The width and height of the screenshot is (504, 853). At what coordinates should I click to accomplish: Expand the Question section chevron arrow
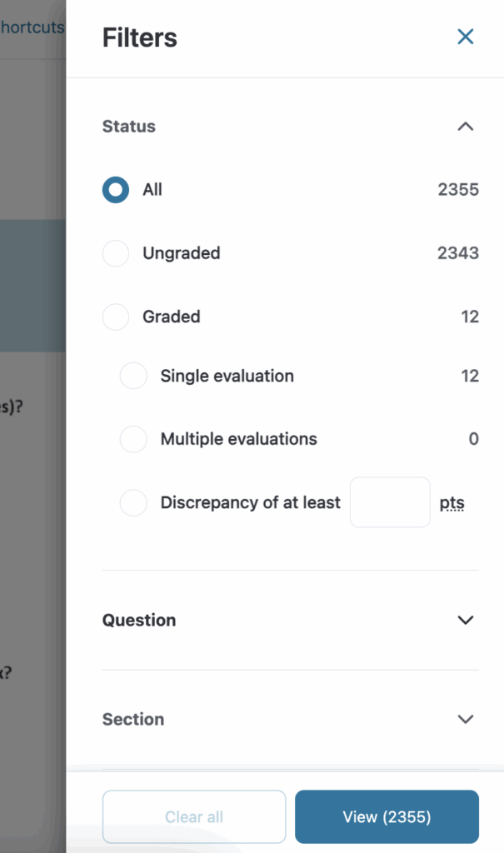(x=466, y=620)
